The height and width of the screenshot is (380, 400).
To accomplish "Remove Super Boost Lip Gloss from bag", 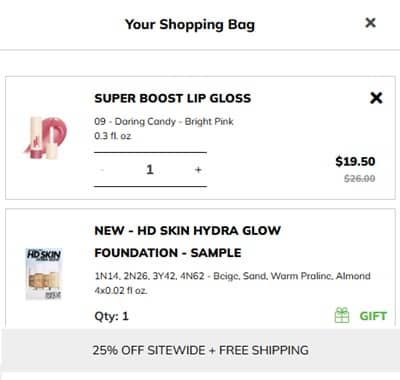I will point(376,98).
